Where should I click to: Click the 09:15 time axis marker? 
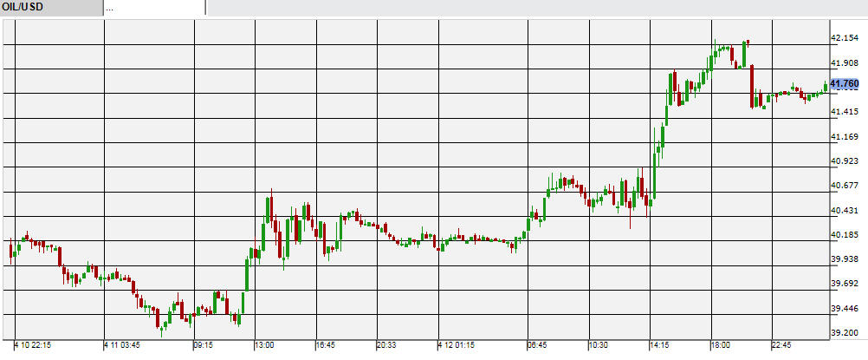(204, 345)
